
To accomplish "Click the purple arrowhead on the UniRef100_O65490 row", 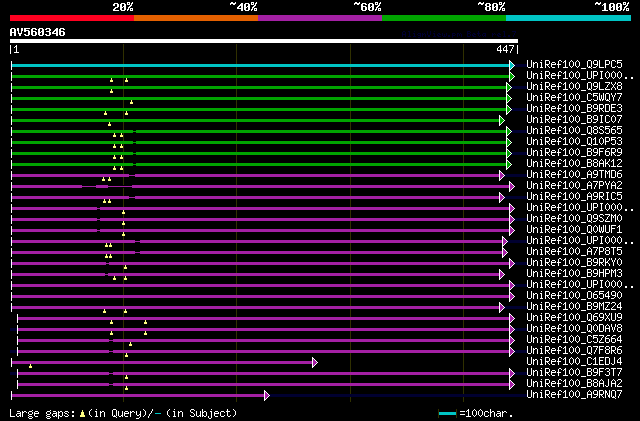I will 512,296.
